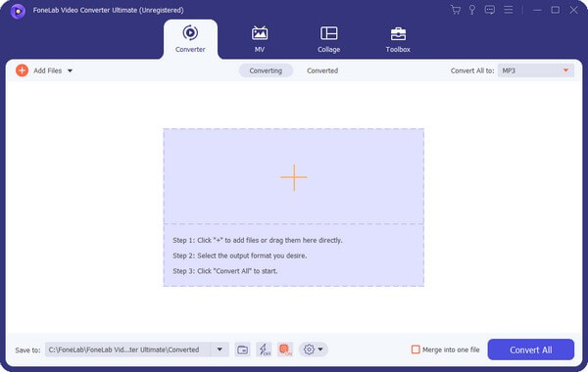588x372 pixels.
Task: Open the settings gear dropdown
Action: coord(314,349)
